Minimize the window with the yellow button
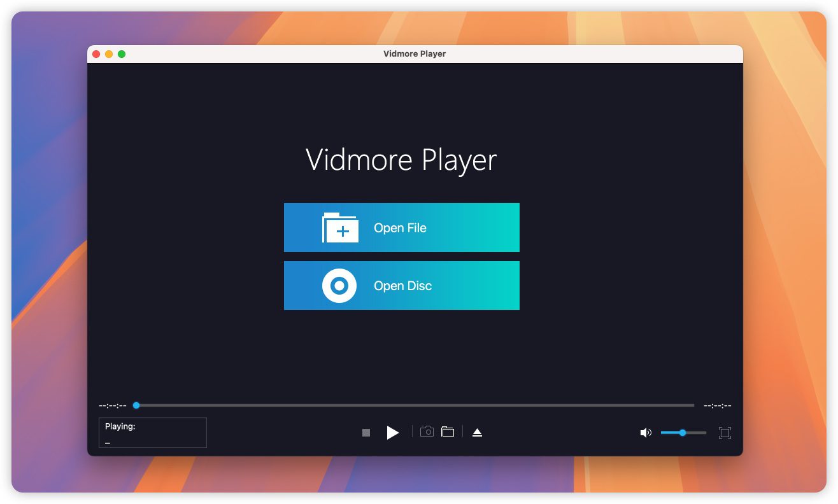 109,54
